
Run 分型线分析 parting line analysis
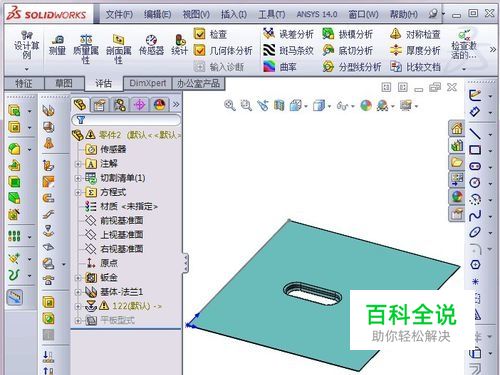352,67
